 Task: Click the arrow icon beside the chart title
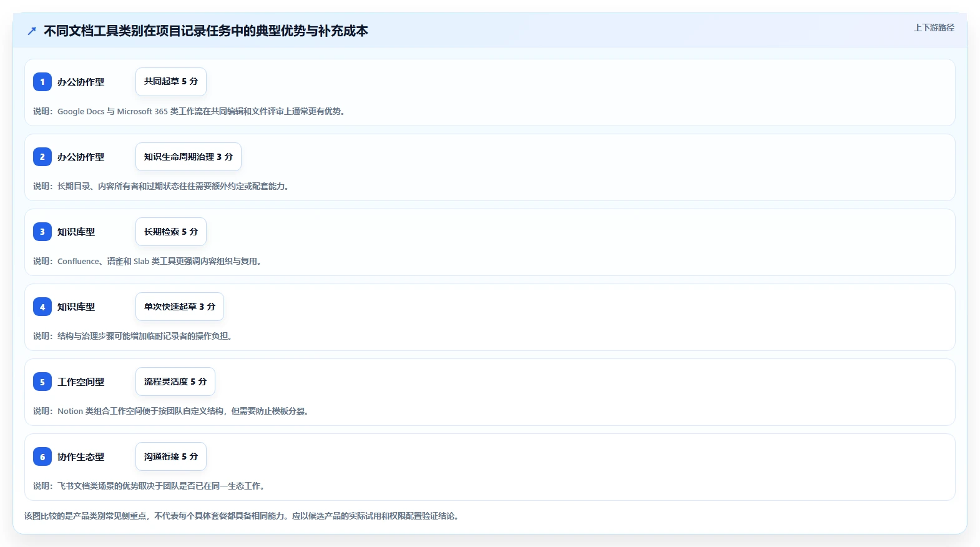[32, 31]
